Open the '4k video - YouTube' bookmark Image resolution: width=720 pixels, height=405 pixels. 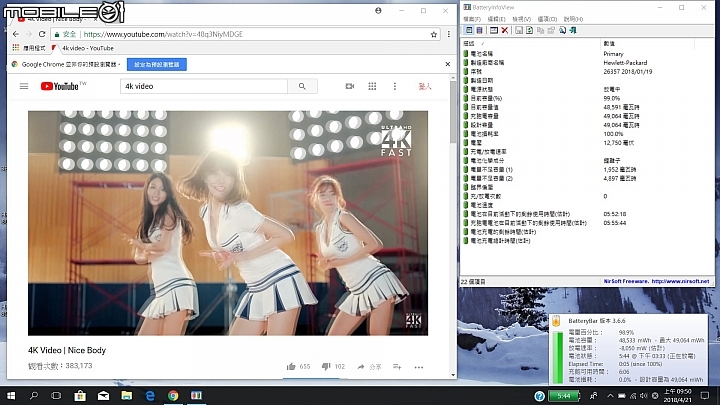(83, 48)
